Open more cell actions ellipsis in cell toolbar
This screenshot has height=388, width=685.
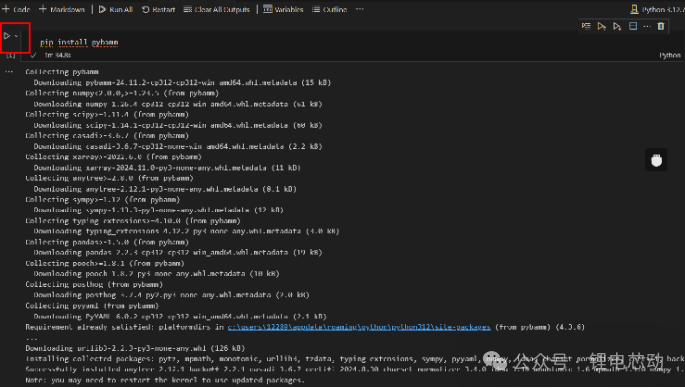[647, 26]
